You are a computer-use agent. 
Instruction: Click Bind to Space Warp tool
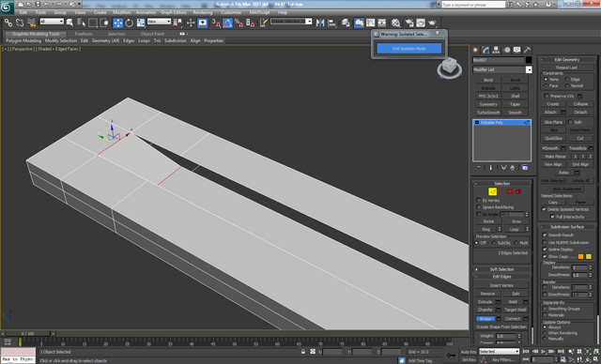[31, 23]
